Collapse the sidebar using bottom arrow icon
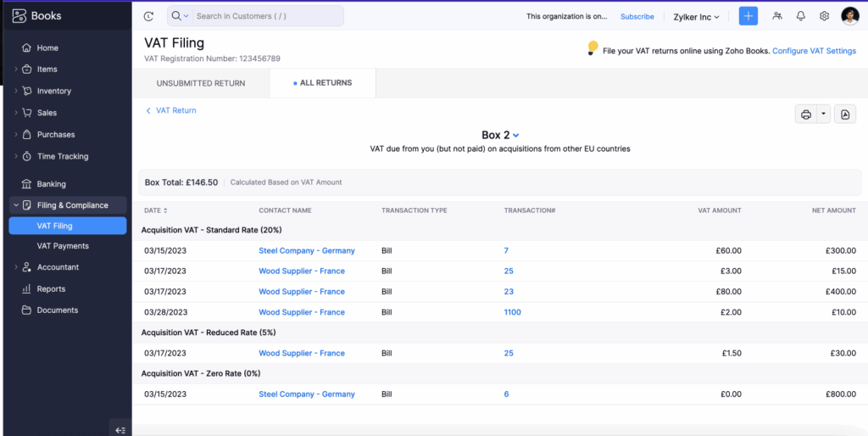The height and width of the screenshot is (436, 868). [x=120, y=429]
